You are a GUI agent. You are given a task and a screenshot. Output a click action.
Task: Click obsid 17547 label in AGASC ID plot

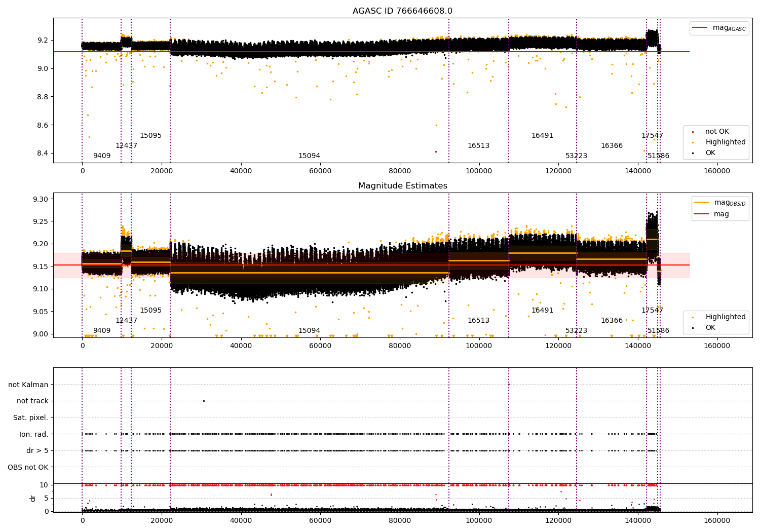pyautogui.click(x=652, y=136)
